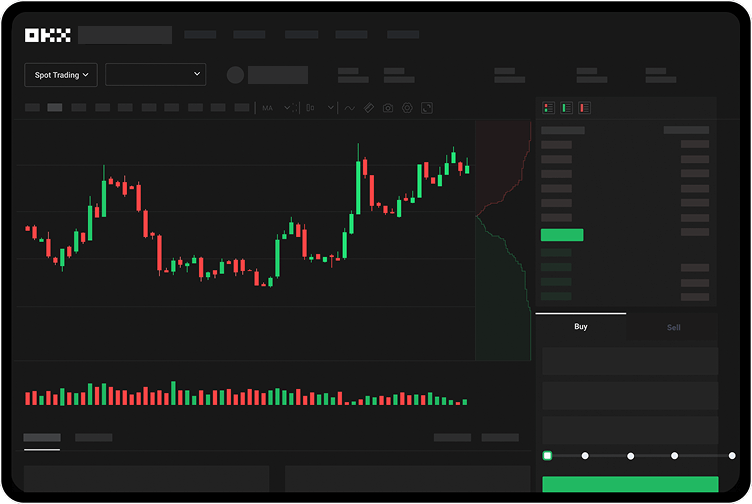Click the camera snapshot icon

click(388, 108)
